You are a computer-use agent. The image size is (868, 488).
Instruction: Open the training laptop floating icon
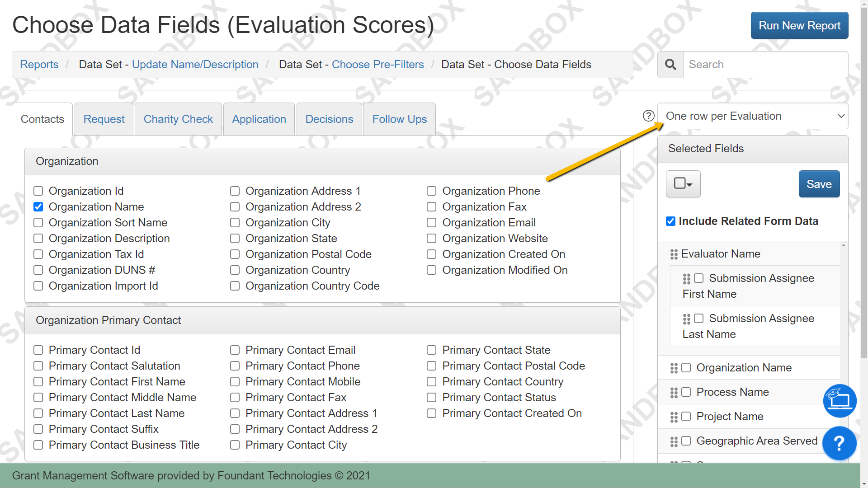[840, 401]
